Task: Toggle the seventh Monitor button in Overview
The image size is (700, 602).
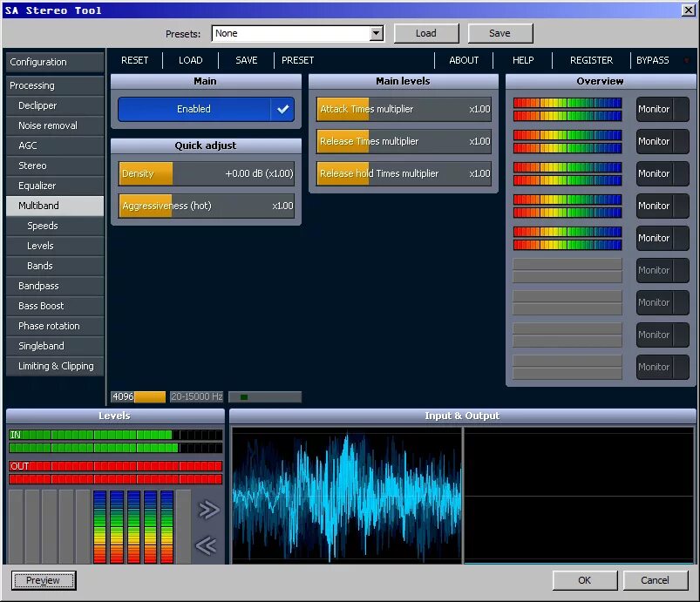Action: click(x=663, y=302)
